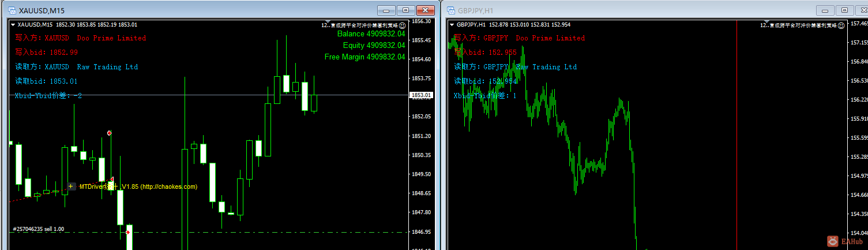Click the EA smiley icon in XAUUSD chart
This screenshot has height=250, width=868.
coord(402,25)
